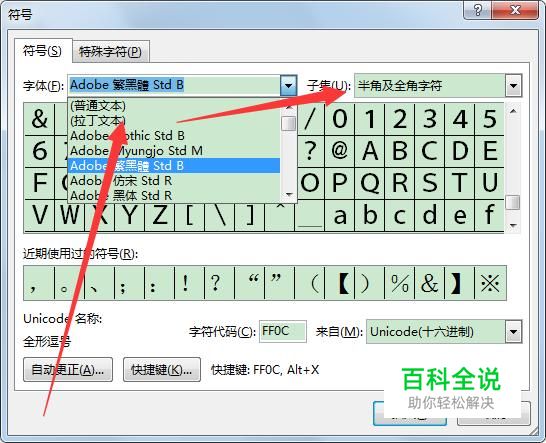Screen dimensions: 546x443
Task: Select (普通文本) in the font list
Action: click(173, 106)
